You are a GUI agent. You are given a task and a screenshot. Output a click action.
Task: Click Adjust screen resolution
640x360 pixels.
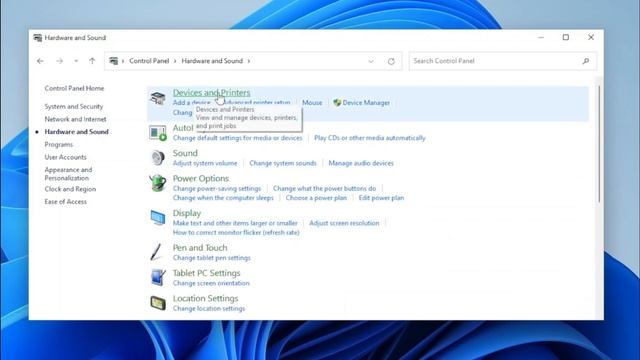[x=344, y=223]
